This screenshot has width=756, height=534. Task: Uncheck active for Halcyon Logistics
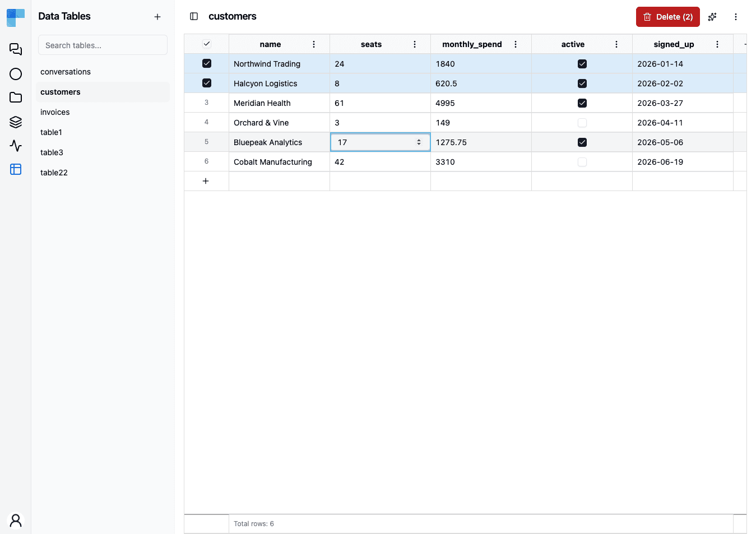click(582, 83)
